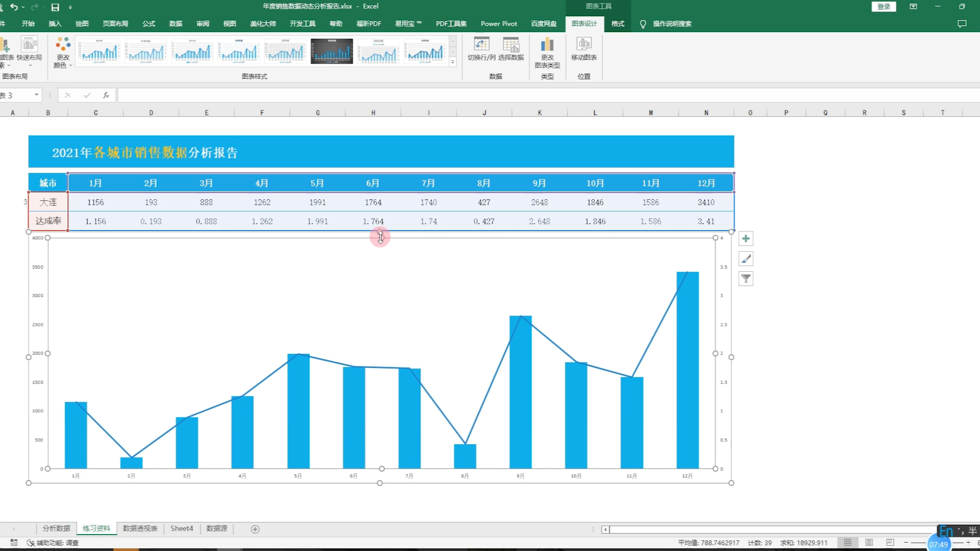Image resolution: width=980 pixels, height=551 pixels.
Task: Select the cell with value 3410
Action: [706, 202]
